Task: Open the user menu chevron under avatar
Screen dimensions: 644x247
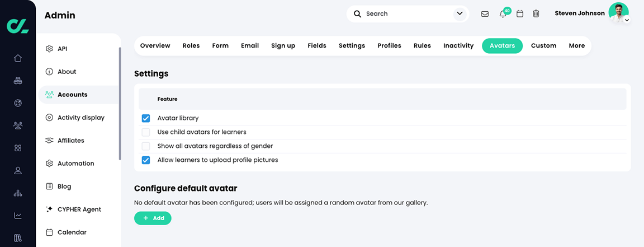Action: click(627, 20)
